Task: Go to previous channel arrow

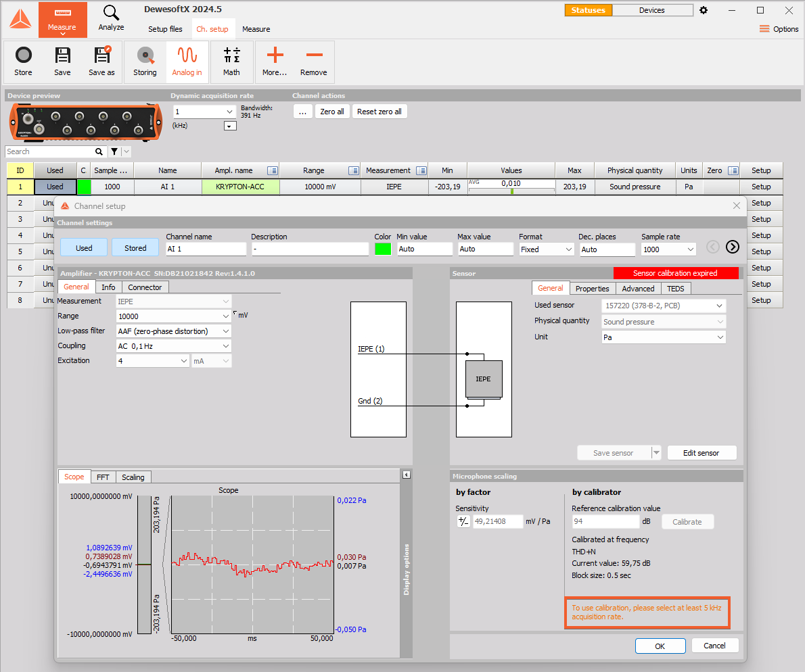Action: click(713, 247)
